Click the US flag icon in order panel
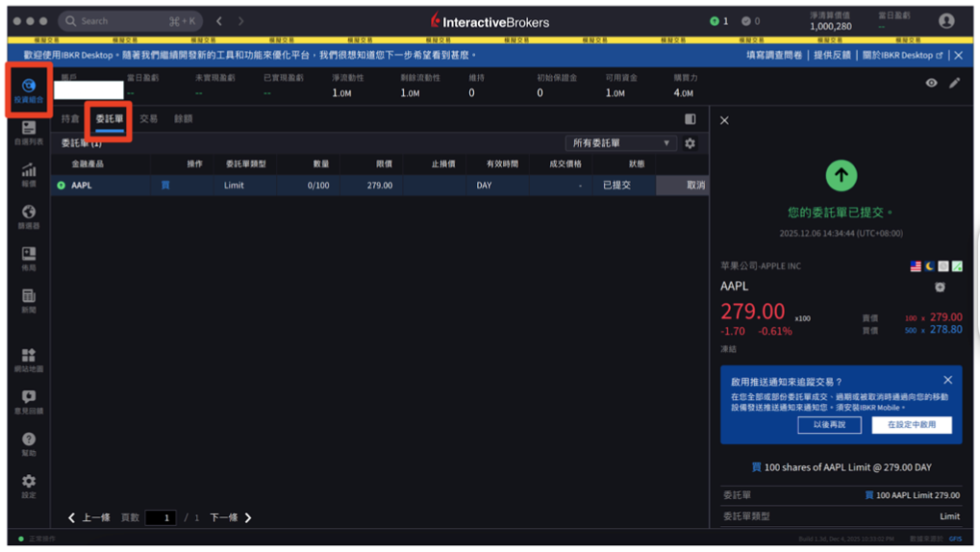The image size is (980, 552). (x=916, y=266)
